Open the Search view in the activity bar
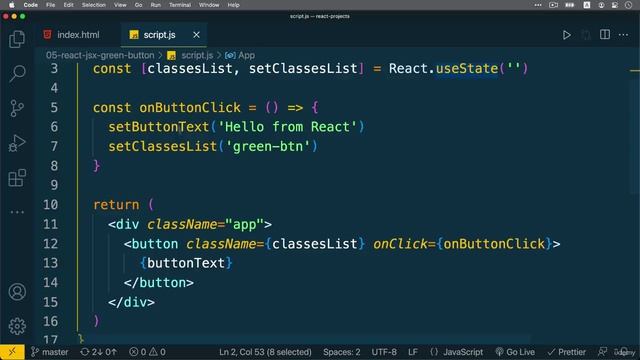 coord(17,73)
